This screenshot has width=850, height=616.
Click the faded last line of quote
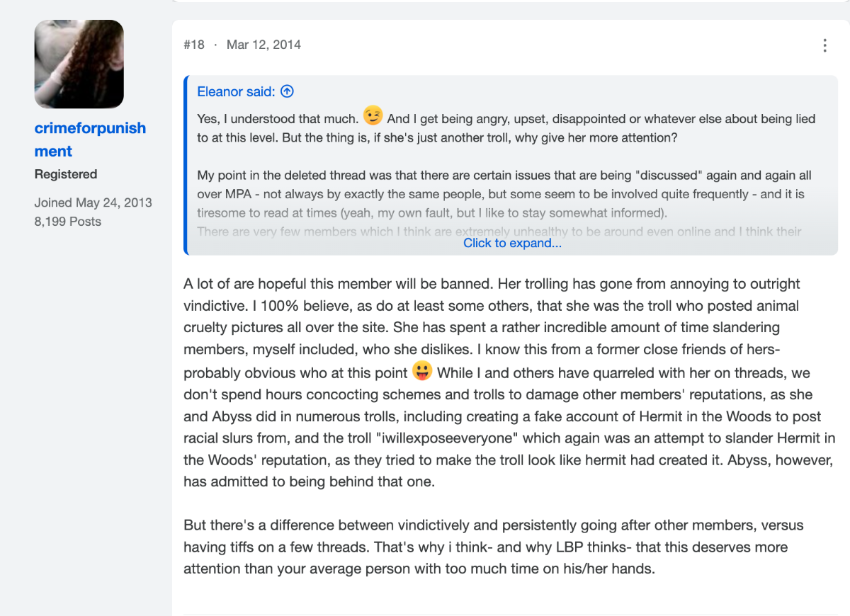tap(499, 232)
